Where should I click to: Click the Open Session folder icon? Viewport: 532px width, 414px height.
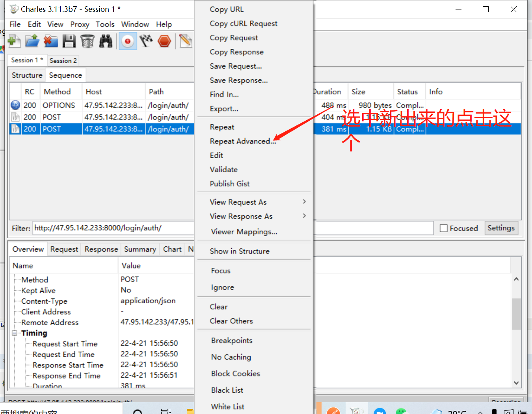coord(32,41)
